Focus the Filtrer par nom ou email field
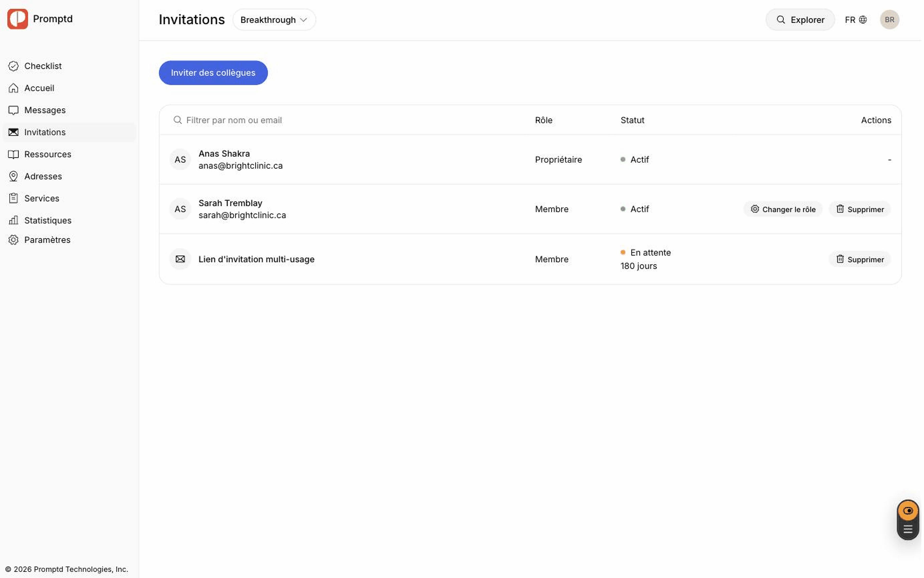Screen dimensions: 924x578 (x=344, y=120)
